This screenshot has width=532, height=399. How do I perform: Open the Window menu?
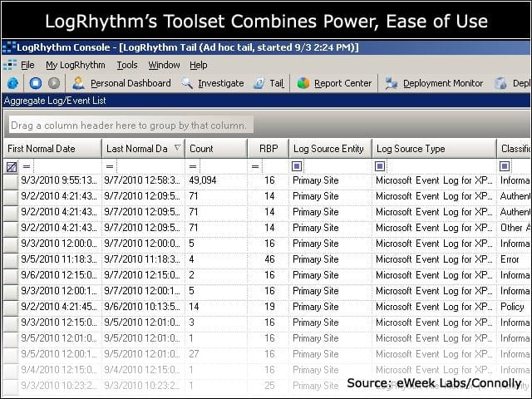[x=164, y=65]
